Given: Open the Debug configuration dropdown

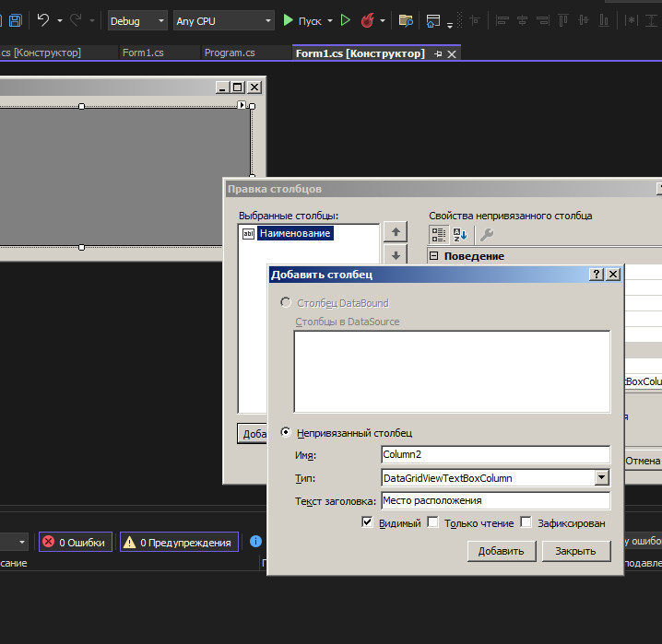Looking at the screenshot, I should (137, 20).
